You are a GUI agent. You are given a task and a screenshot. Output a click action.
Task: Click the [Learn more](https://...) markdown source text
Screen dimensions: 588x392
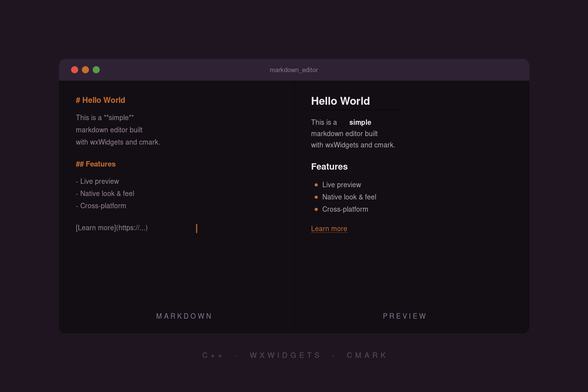(112, 228)
